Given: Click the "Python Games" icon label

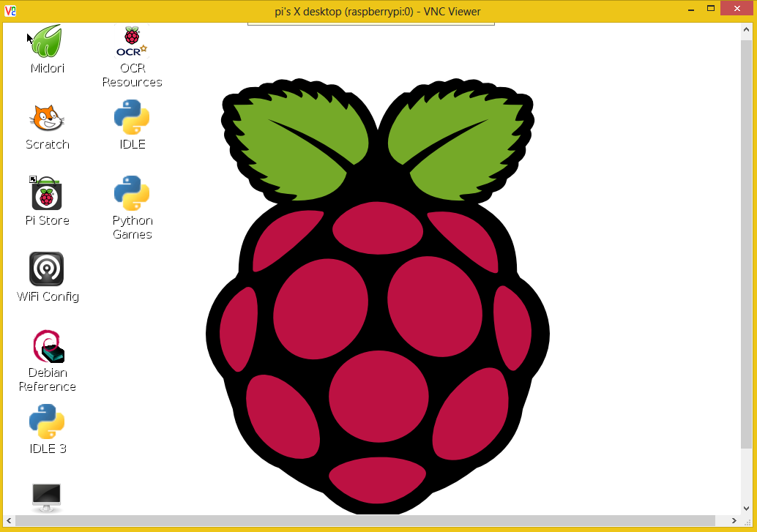Looking at the screenshot, I should 133,228.
